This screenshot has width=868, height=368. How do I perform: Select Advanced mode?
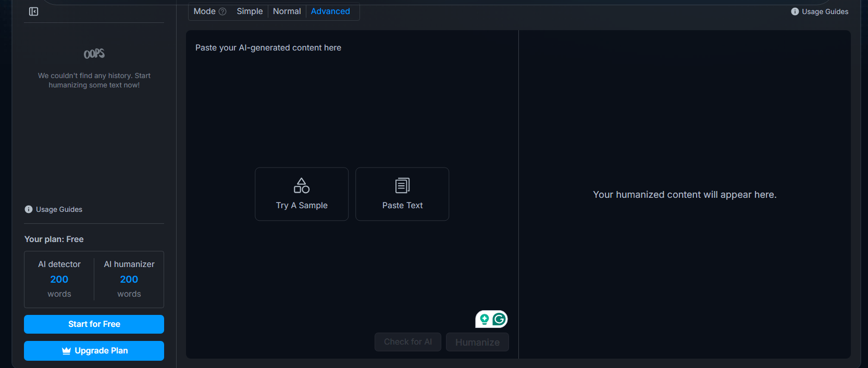coord(330,11)
